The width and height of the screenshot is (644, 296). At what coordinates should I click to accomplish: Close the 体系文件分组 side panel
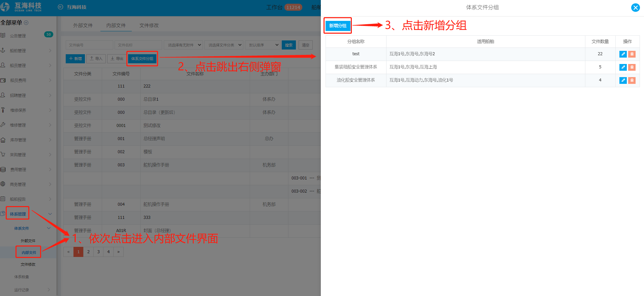[x=635, y=7]
